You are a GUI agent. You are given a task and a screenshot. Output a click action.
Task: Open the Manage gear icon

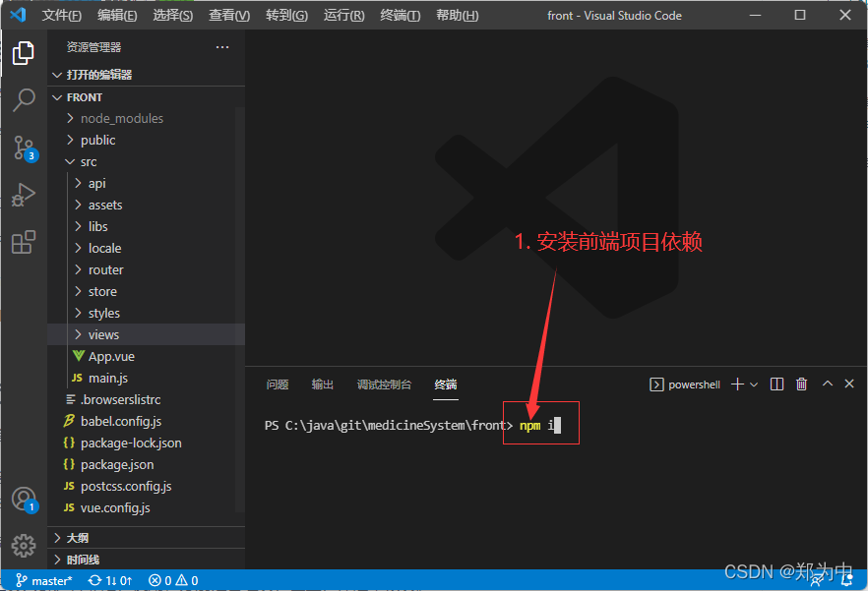(x=24, y=546)
